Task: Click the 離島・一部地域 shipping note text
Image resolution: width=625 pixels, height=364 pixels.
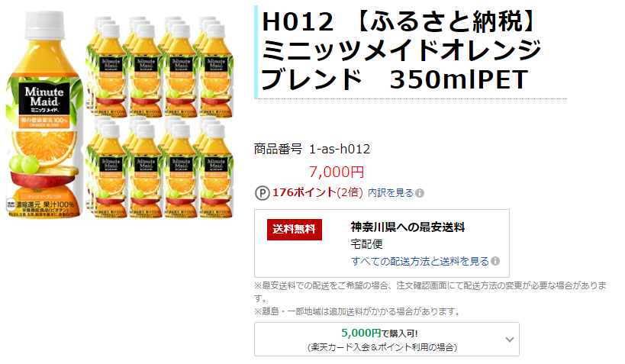Action: [358, 311]
